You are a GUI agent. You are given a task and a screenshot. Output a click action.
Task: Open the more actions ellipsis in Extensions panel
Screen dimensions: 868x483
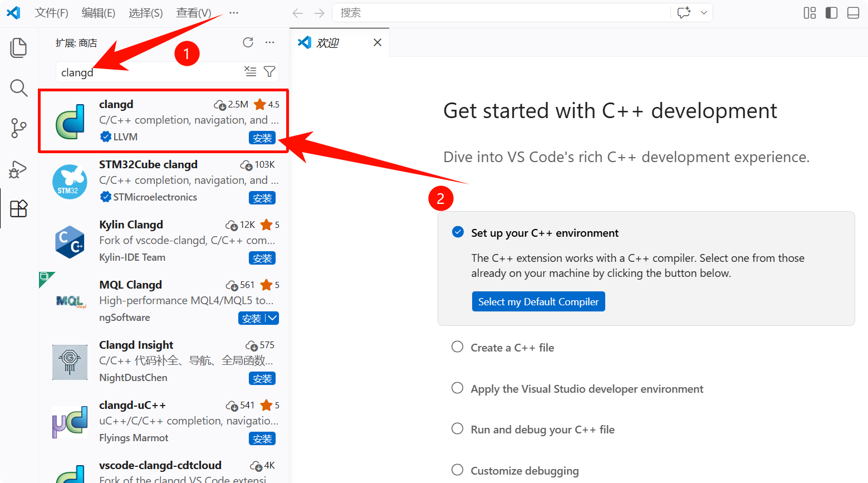point(269,42)
